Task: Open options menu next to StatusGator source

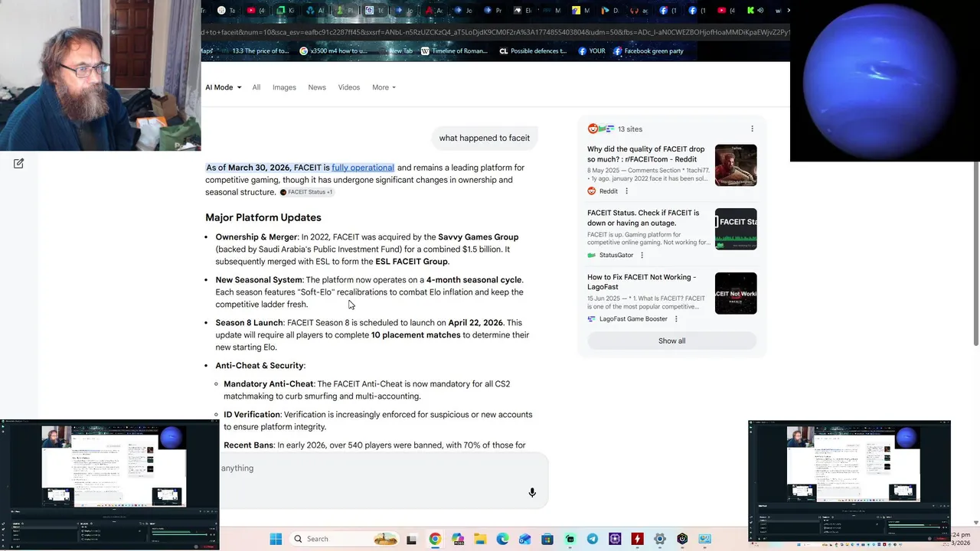Action: 642,255
